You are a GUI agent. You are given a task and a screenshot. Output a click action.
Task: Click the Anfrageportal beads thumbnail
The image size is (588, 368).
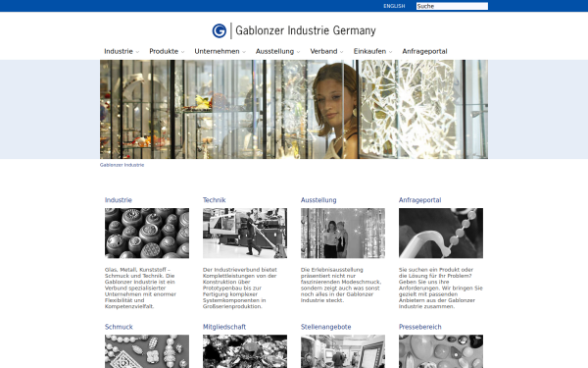(x=441, y=234)
